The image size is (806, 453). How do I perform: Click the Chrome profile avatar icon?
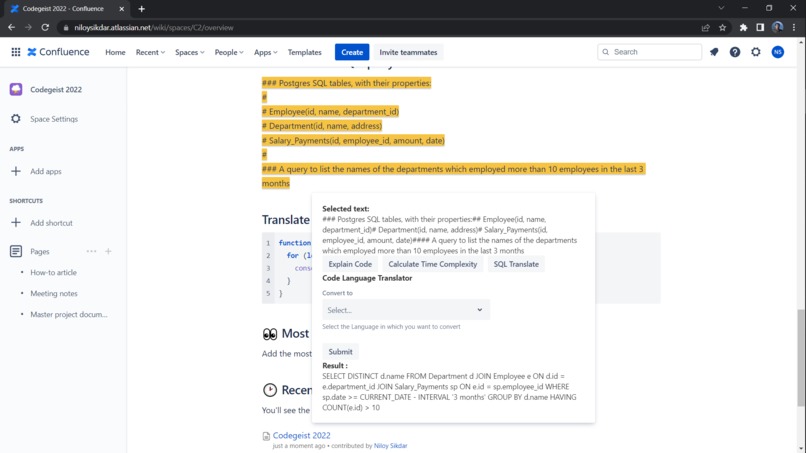[777, 28]
